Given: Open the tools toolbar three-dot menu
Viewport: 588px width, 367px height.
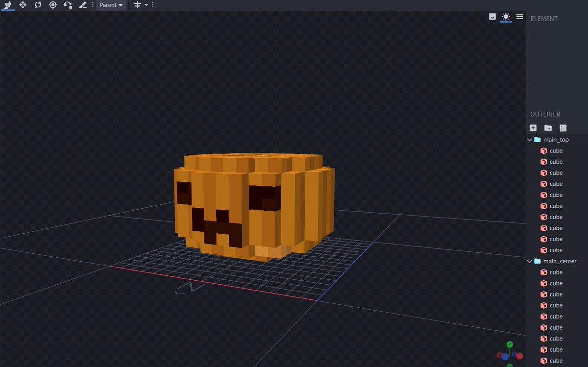Looking at the screenshot, I should point(93,5).
